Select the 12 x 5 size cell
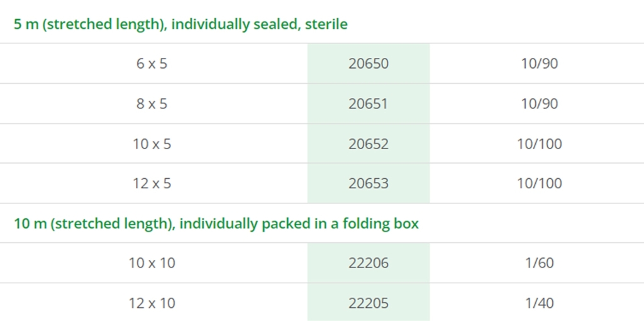 pyautogui.click(x=152, y=184)
